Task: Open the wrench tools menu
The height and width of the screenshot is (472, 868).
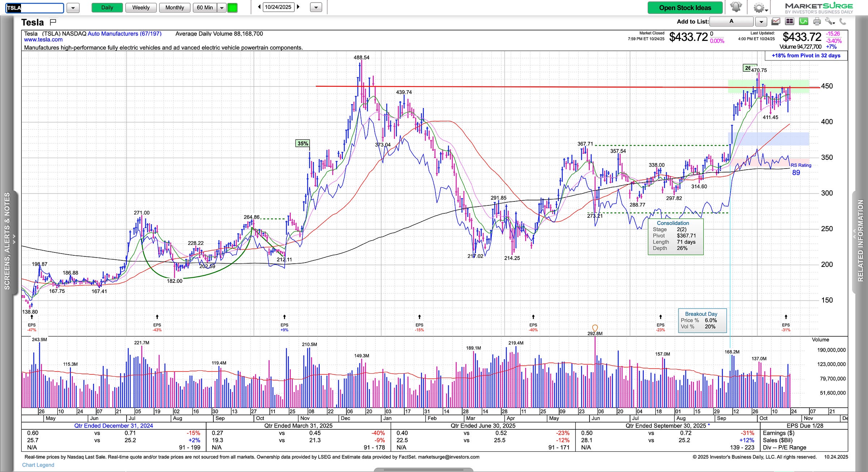Action: (830, 22)
